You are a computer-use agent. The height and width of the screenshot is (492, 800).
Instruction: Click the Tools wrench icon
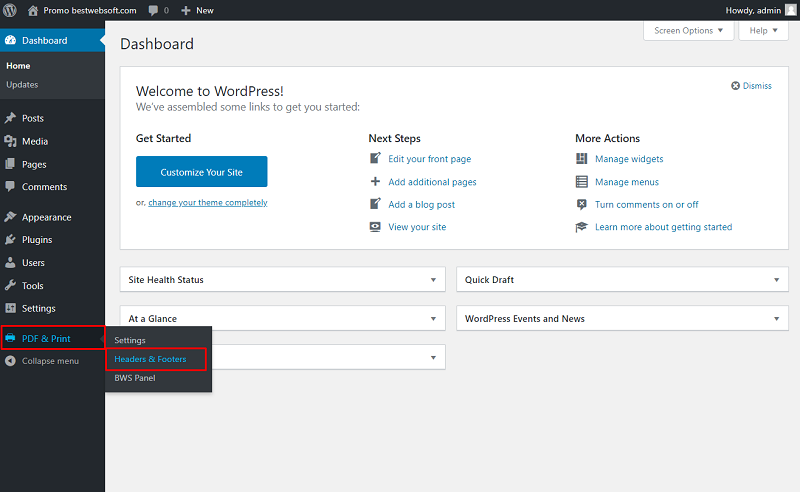tap(10, 285)
